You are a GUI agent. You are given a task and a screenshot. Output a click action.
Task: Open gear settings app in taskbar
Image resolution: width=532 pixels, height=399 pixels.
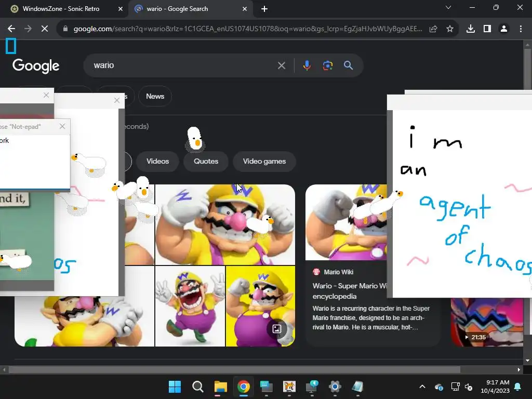[335, 387]
